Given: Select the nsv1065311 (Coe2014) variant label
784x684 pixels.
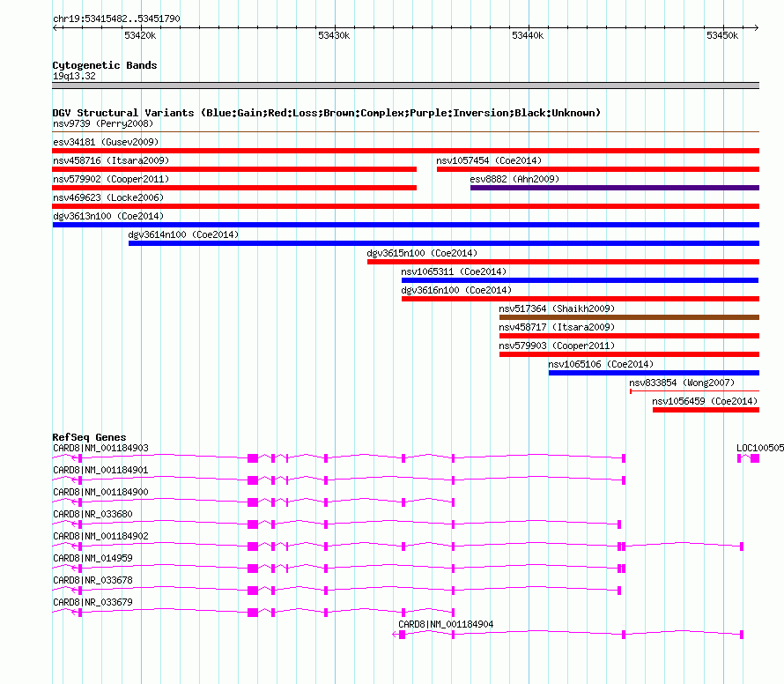Looking at the screenshot, I should click(454, 271).
